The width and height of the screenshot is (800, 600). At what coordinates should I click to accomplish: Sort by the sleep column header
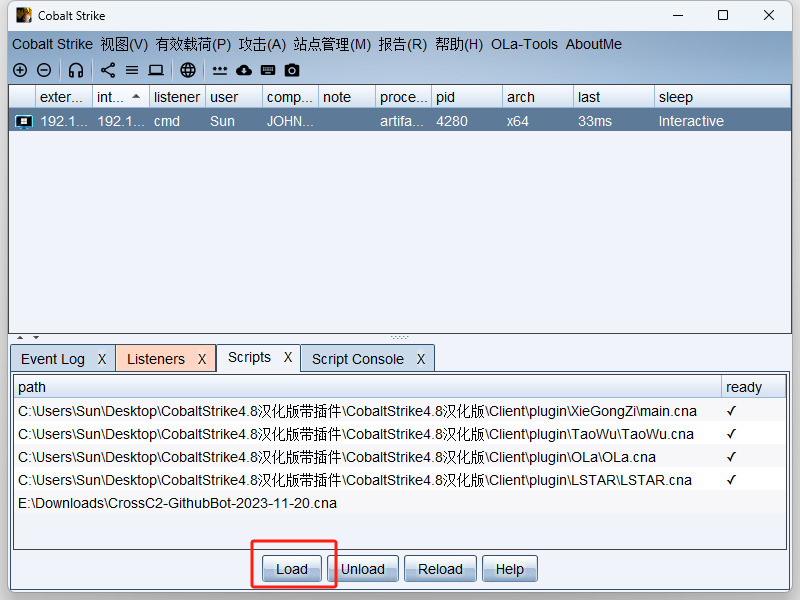pos(722,97)
